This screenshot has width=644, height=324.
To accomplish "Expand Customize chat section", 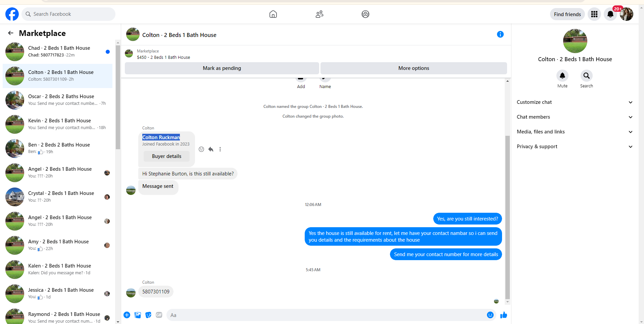I will coord(575,102).
